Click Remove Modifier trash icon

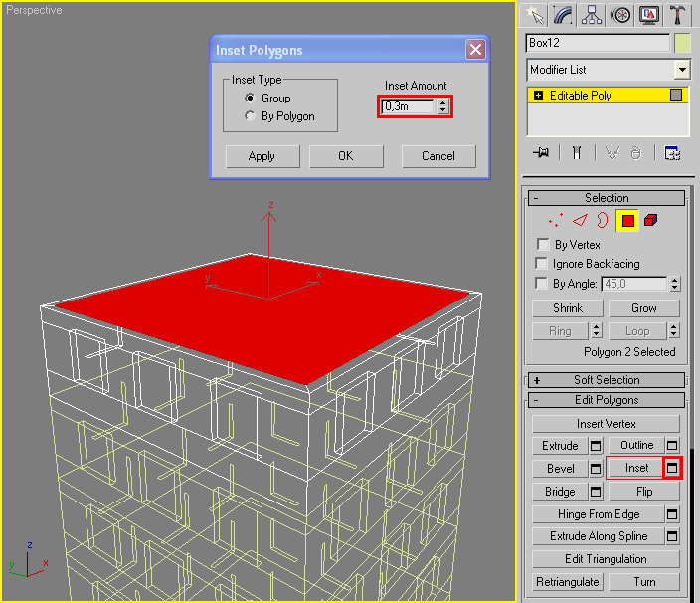coord(636,153)
